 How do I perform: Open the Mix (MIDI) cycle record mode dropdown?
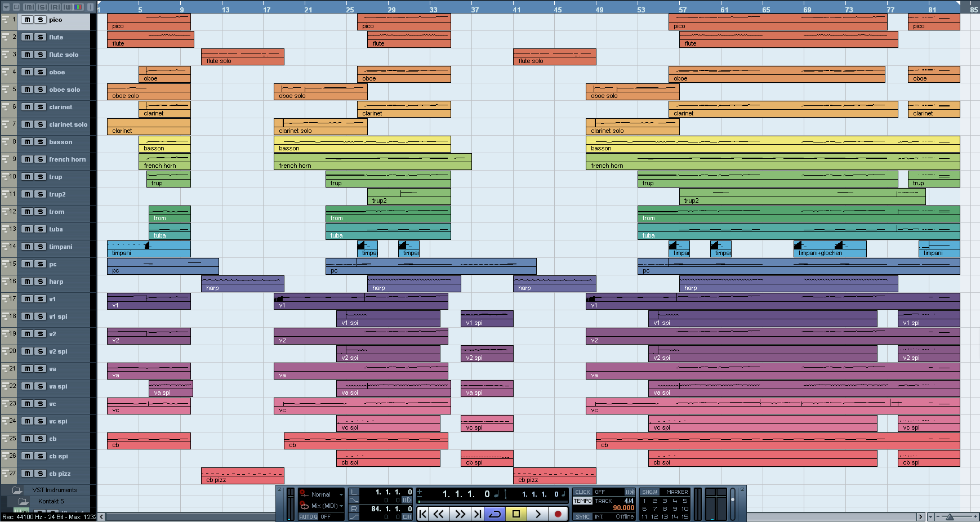341,506
